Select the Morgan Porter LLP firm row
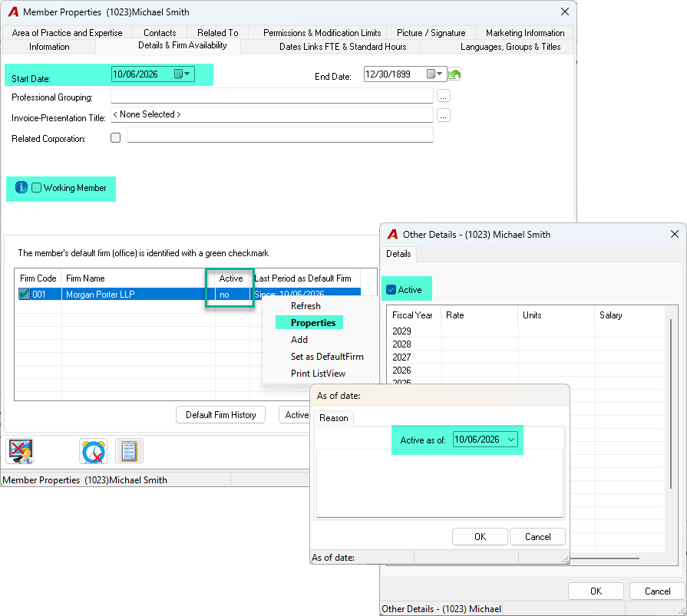The image size is (687, 616). coord(190,295)
